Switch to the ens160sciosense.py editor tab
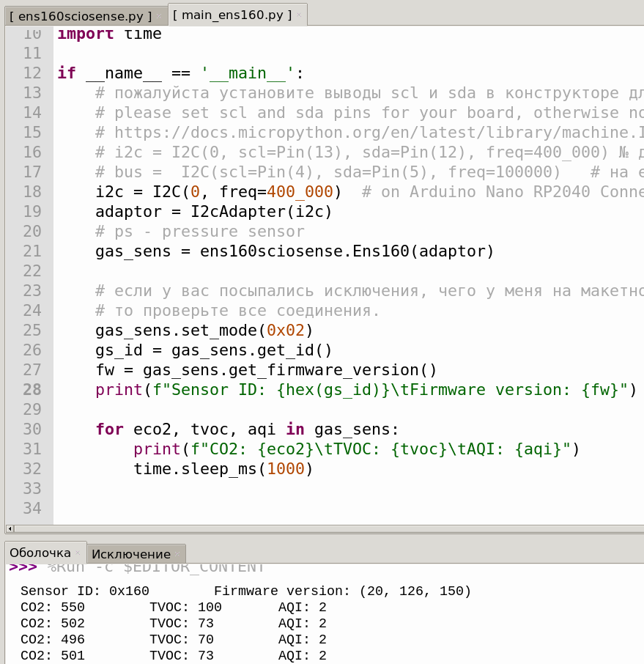Image resolution: width=644 pixels, height=664 pixels. pos(81,16)
